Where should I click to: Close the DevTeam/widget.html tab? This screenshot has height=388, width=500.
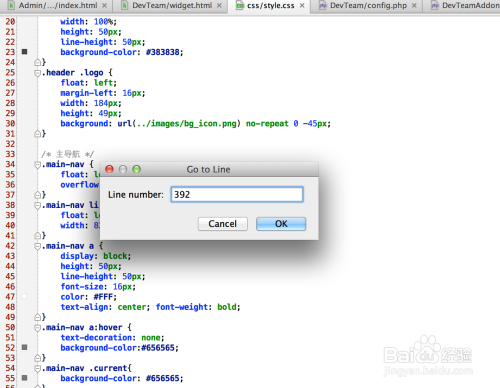click(x=219, y=6)
